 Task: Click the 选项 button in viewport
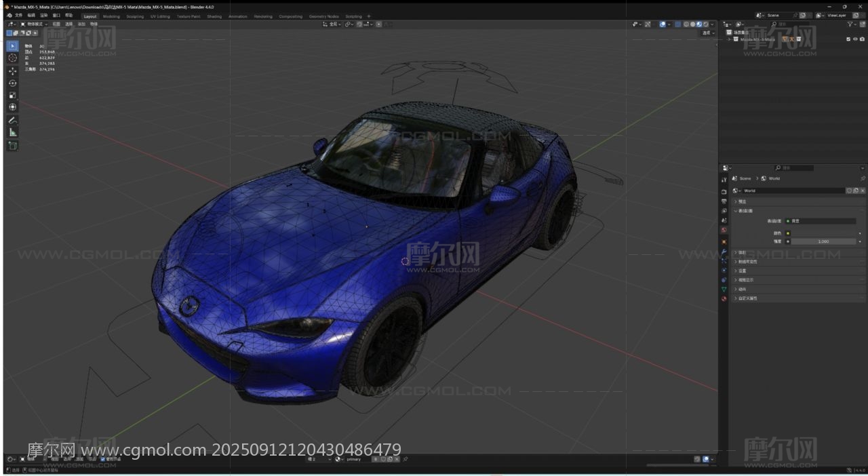(x=708, y=33)
